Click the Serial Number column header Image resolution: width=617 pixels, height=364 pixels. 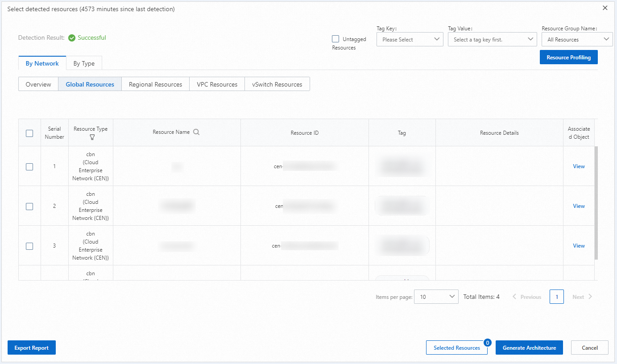click(x=54, y=133)
